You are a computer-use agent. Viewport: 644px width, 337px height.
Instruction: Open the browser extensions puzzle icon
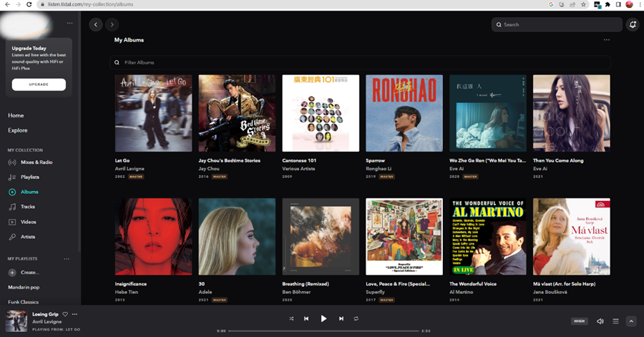pos(608,4)
